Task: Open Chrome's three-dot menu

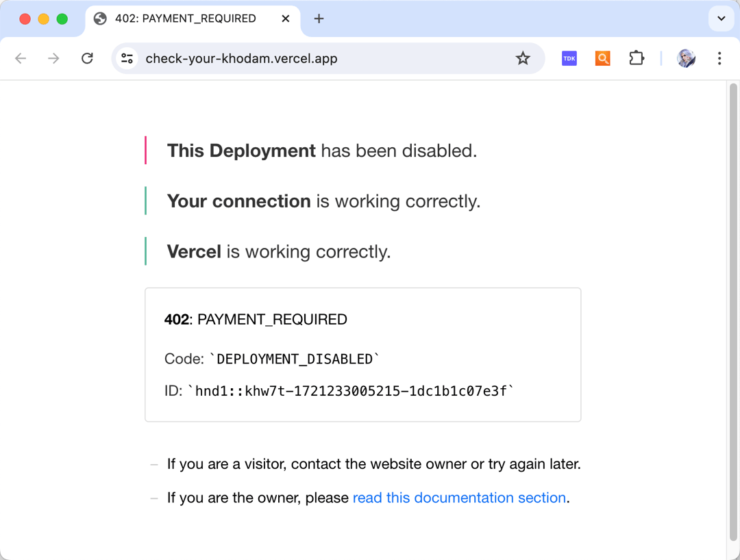Action: [719, 58]
